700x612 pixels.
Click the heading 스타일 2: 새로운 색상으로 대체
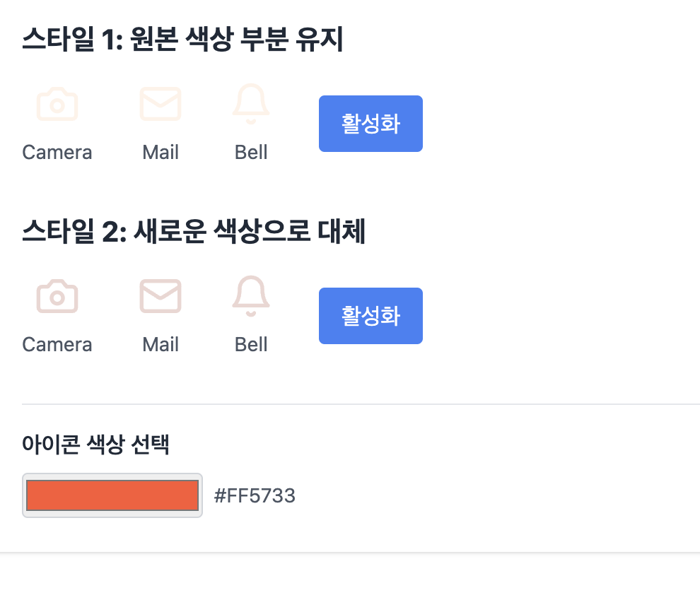pos(194,233)
